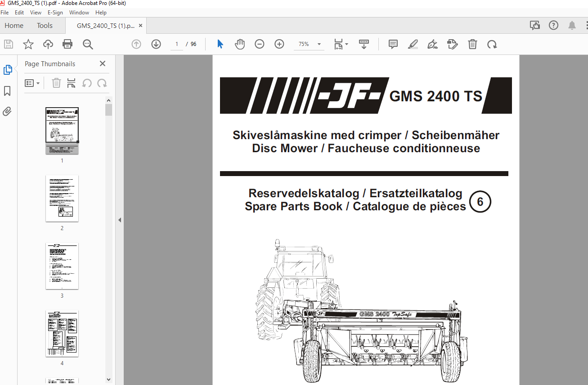Click the thumbnails panel scrollbar thumb
This screenshot has width=588, height=385.
click(x=108, y=110)
